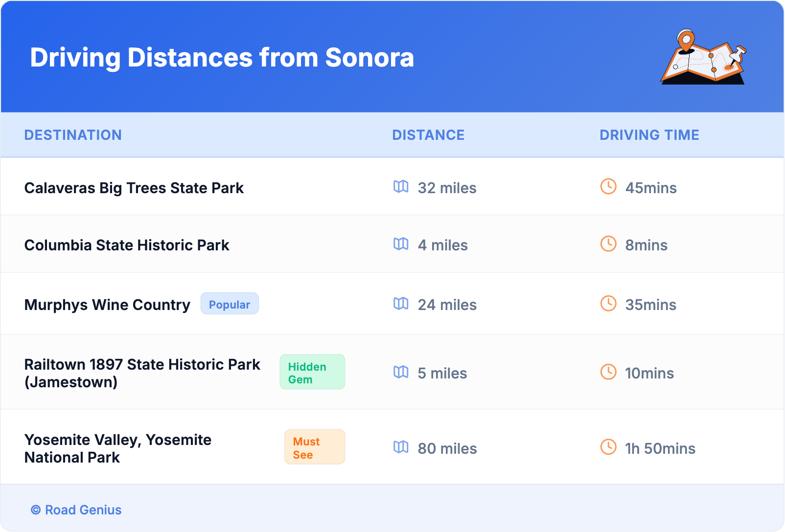Click the clock icon beside 8mins
The image size is (785, 532).
(x=608, y=244)
